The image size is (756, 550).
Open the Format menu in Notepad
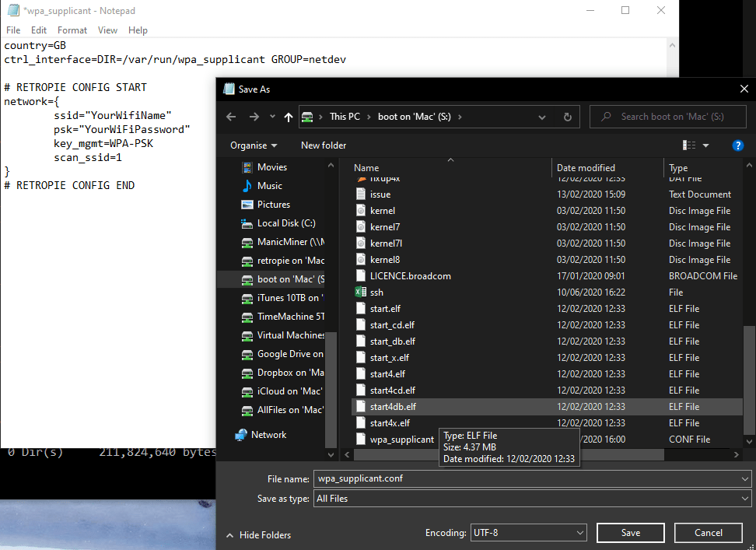click(x=72, y=30)
